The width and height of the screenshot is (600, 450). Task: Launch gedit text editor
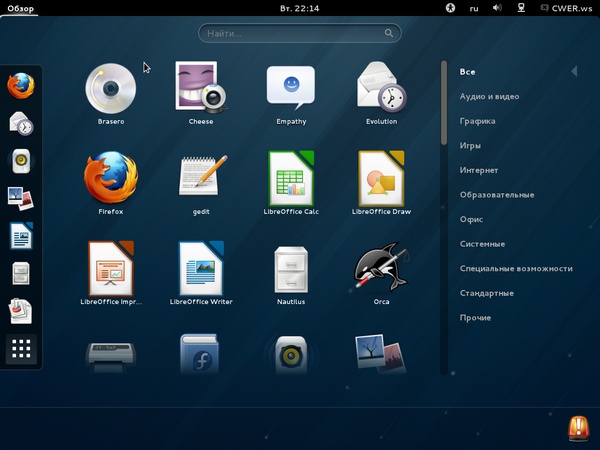coord(201,178)
